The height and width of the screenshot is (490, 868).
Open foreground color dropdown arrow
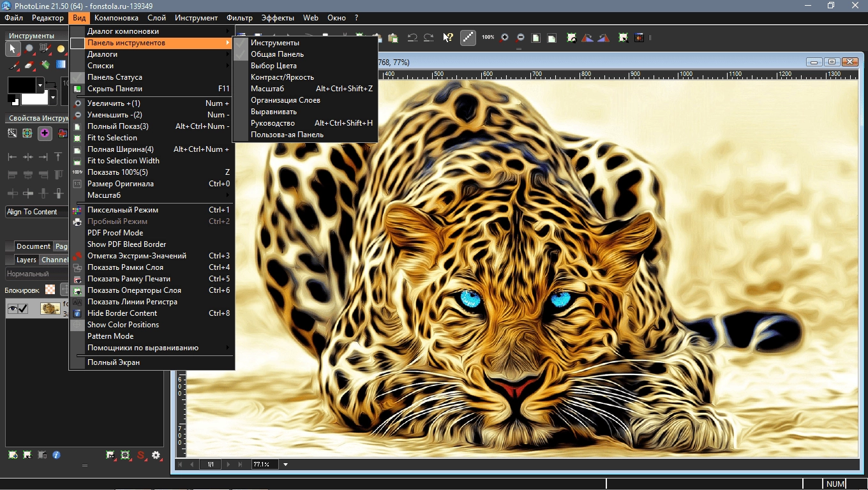point(40,84)
